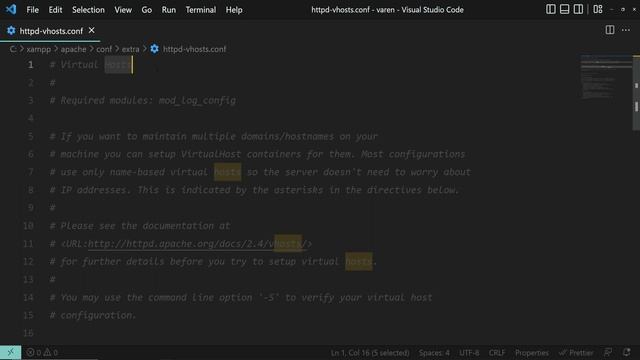The height and width of the screenshot is (360, 640).
Task: Click the C: breadcrumb segment
Action: (13, 49)
